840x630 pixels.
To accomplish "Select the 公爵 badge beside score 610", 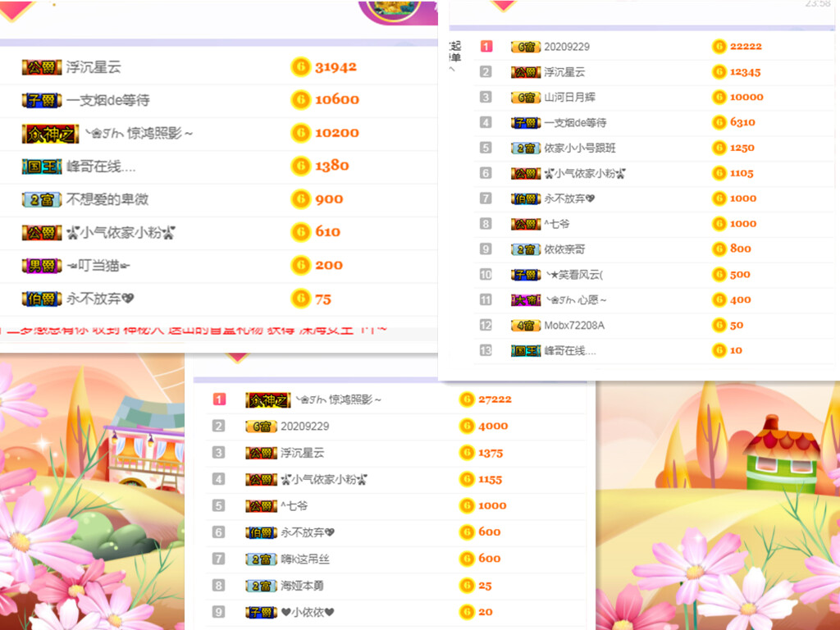I will (42, 232).
